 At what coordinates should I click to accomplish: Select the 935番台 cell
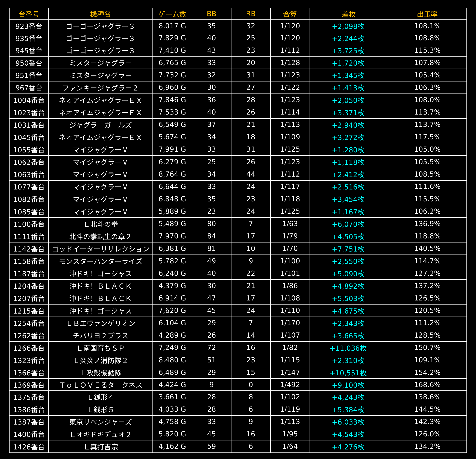click(x=29, y=38)
